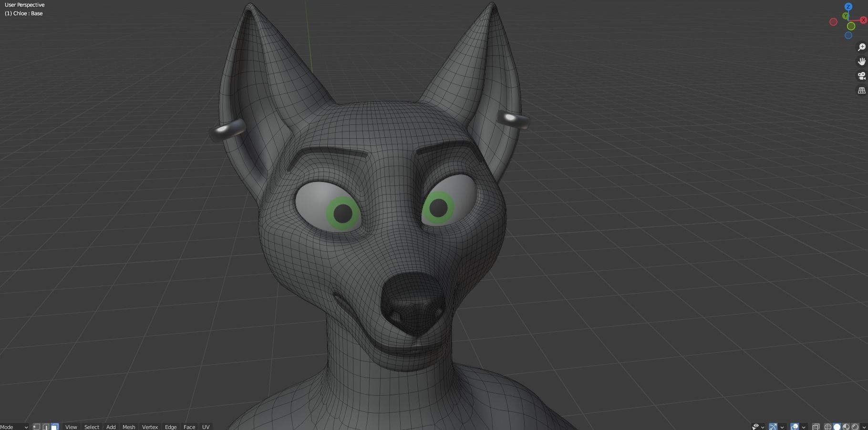This screenshot has width=868, height=430.
Task: Toggle viewport gizmos display
Action: [x=773, y=427]
